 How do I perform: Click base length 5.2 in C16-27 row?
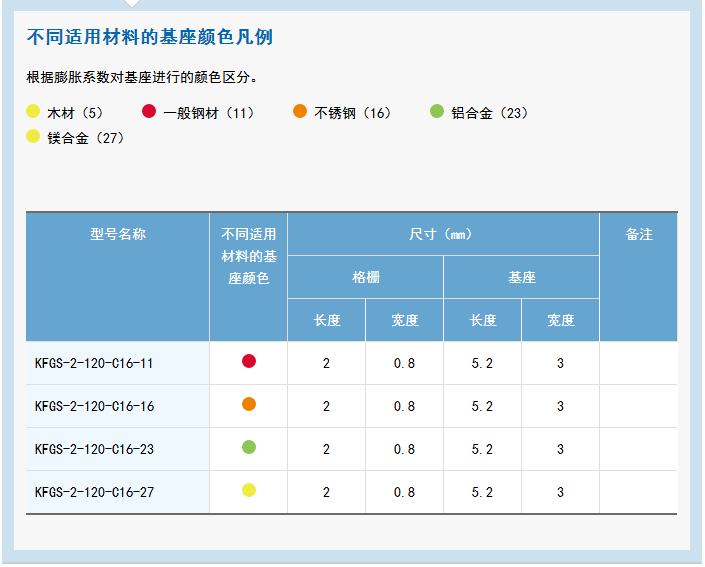pyautogui.click(x=482, y=492)
